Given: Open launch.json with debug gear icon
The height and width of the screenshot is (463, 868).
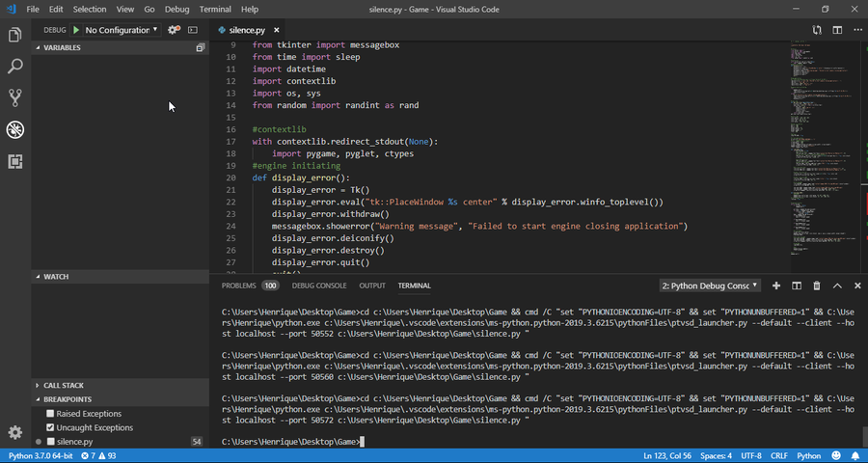Looking at the screenshot, I should (x=174, y=30).
